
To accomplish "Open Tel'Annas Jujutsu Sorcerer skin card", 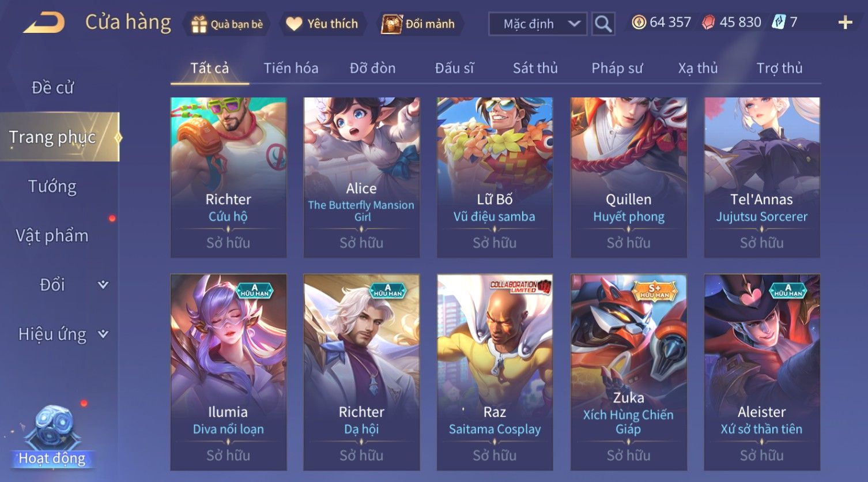I will coord(762,178).
